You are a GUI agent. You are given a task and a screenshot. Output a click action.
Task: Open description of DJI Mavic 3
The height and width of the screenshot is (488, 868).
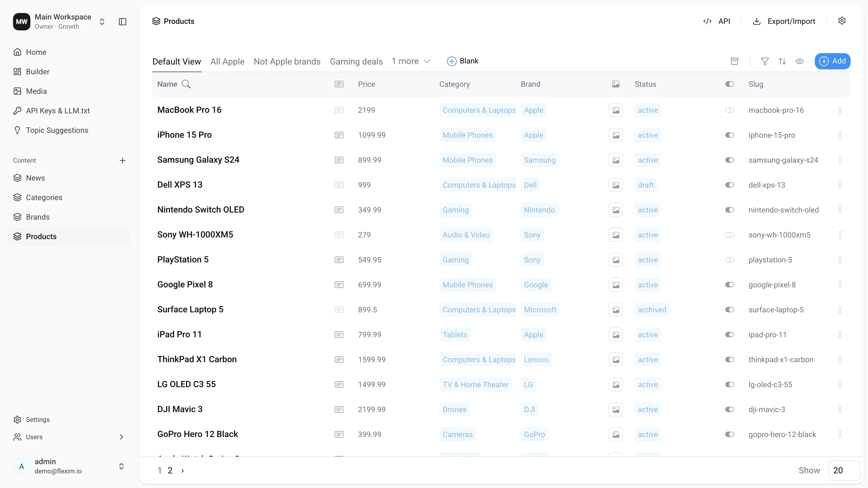click(339, 409)
